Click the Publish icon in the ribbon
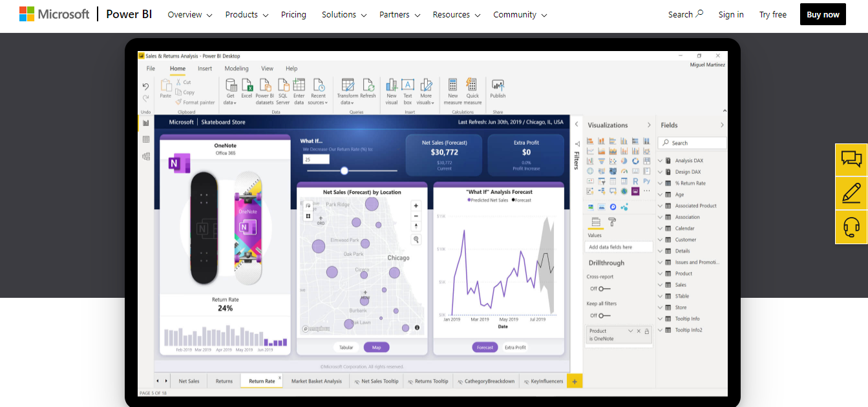 pyautogui.click(x=498, y=86)
